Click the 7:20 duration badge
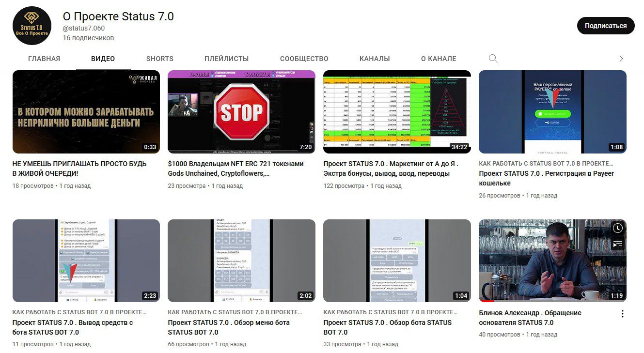644x353 pixels. pyautogui.click(x=305, y=147)
